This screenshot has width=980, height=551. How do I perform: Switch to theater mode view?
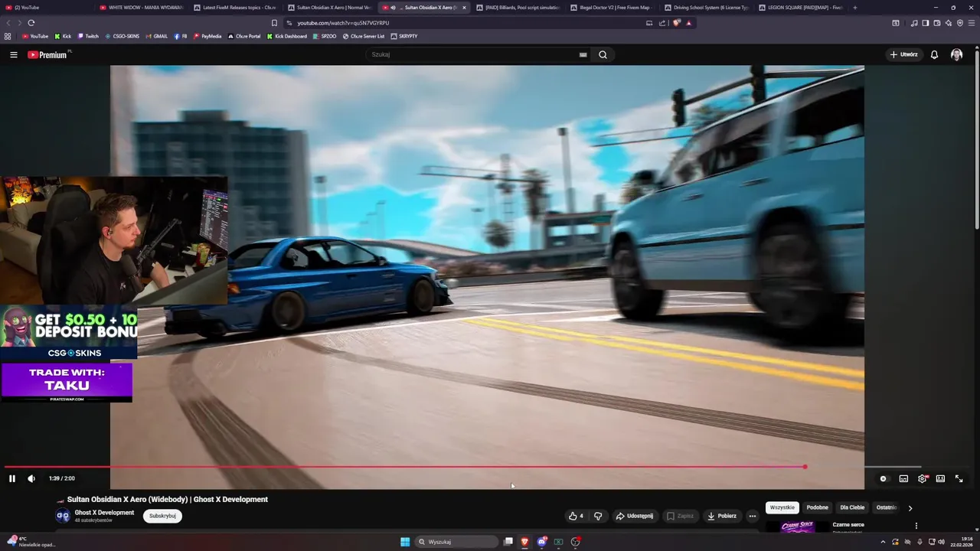coord(940,478)
